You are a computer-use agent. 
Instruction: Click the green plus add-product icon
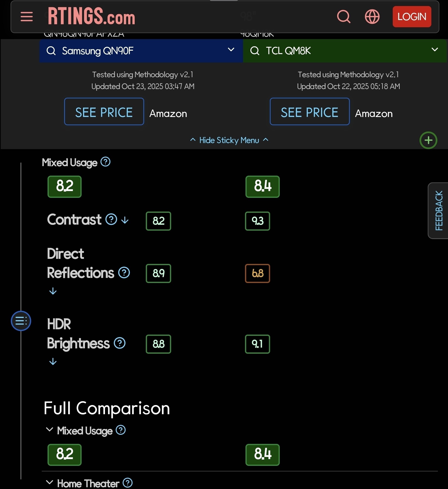point(428,140)
